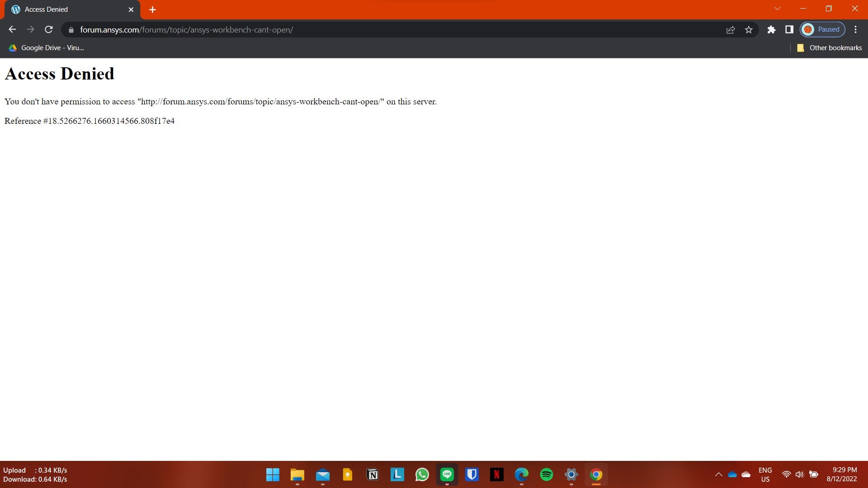Reload the Access Denied page
Image resolution: width=868 pixels, height=488 pixels.
pyautogui.click(x=49, y=30)
